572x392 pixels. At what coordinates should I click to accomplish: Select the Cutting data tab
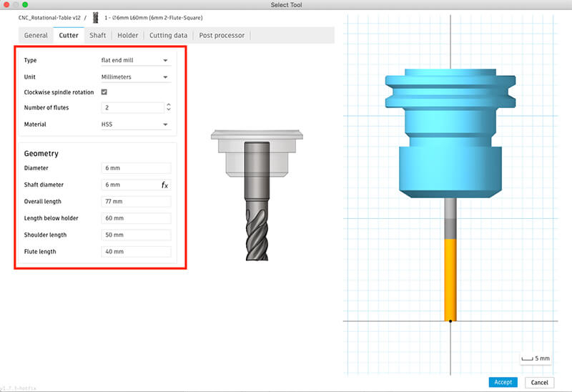point(168,35)
